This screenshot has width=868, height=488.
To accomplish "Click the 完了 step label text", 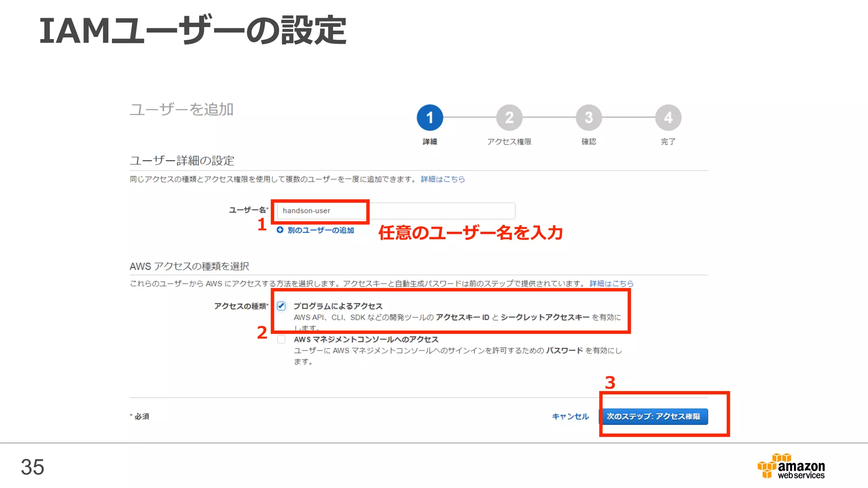I will click(668, 141).
